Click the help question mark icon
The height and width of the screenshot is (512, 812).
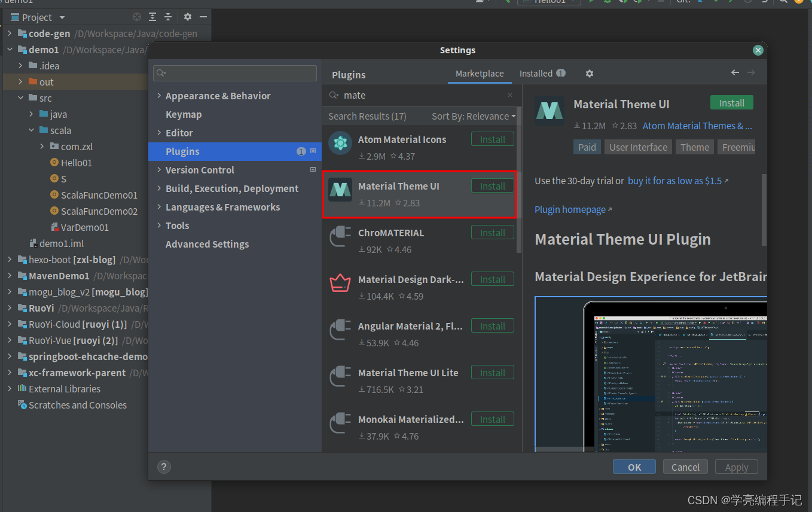(x=164, y=467)
